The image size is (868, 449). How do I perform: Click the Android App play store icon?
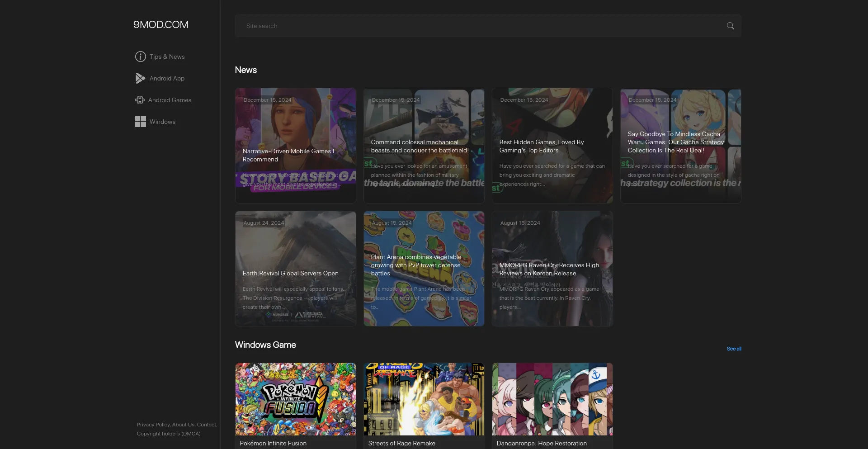tap(140, 78)
